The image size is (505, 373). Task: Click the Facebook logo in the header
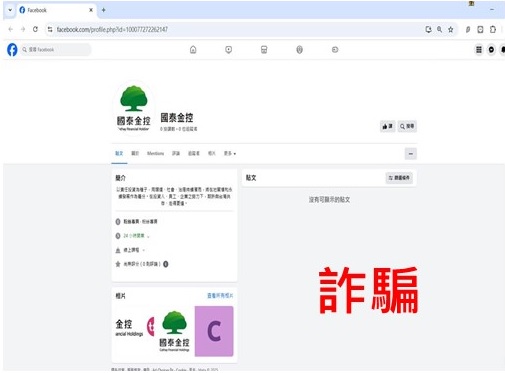12,50
